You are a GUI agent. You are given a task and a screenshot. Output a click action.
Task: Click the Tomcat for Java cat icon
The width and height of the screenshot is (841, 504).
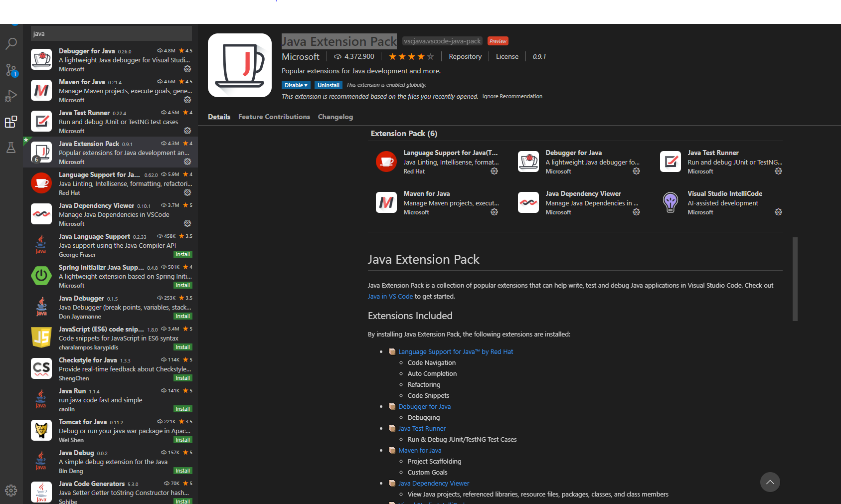(x=41, y=430)
